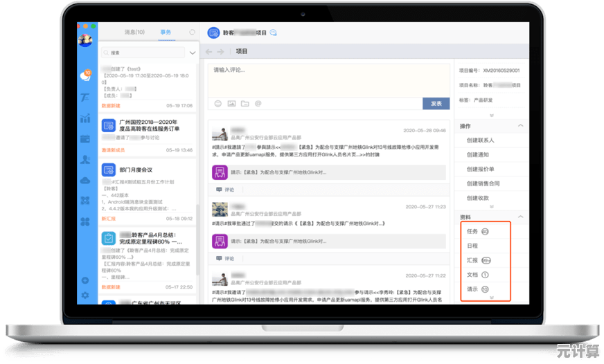The height and width of the screenshot is (364, 604).
Task: Expand the dropdown arrow beside search box
Action: [x=192, y=53]
